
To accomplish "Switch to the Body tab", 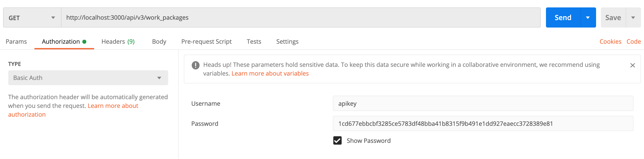I will point(159,42).
